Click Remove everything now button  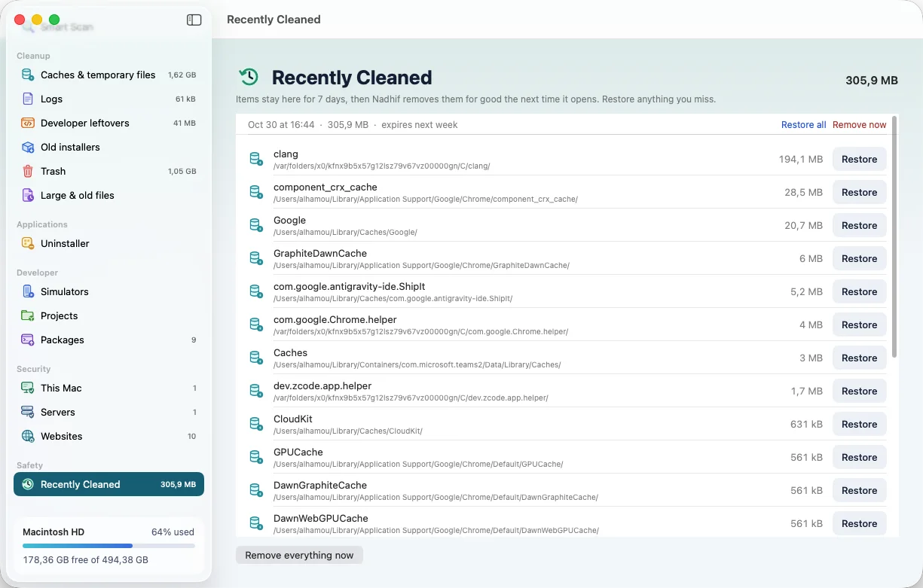coord(299,555)
